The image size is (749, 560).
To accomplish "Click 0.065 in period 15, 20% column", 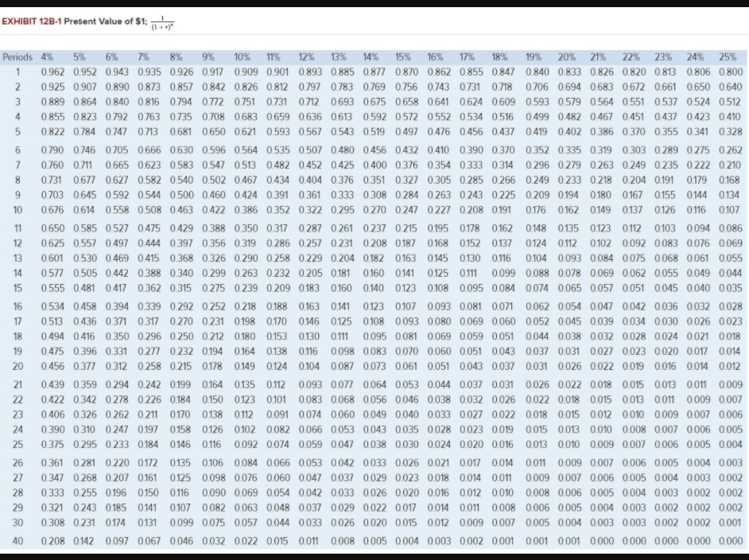I will tap(570, 289).
